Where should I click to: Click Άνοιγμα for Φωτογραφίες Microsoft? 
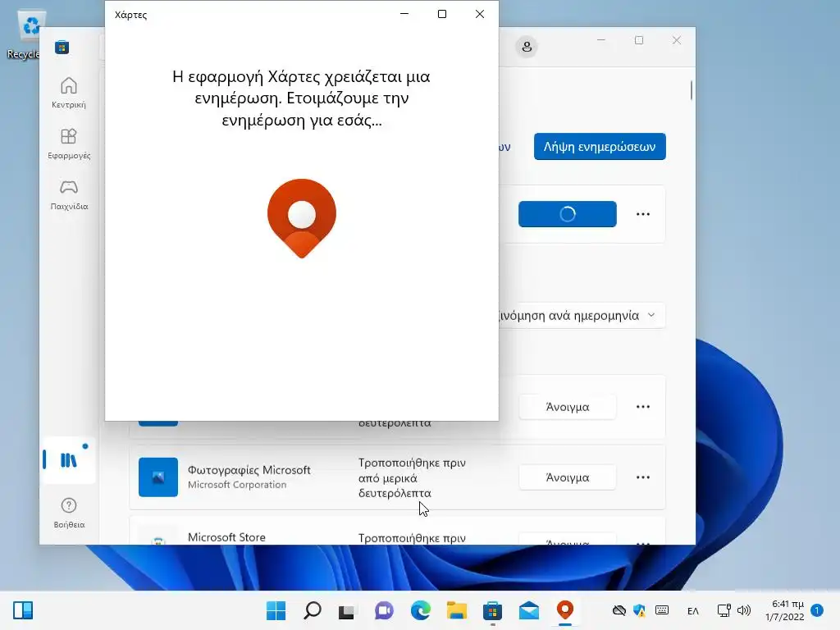568,477
